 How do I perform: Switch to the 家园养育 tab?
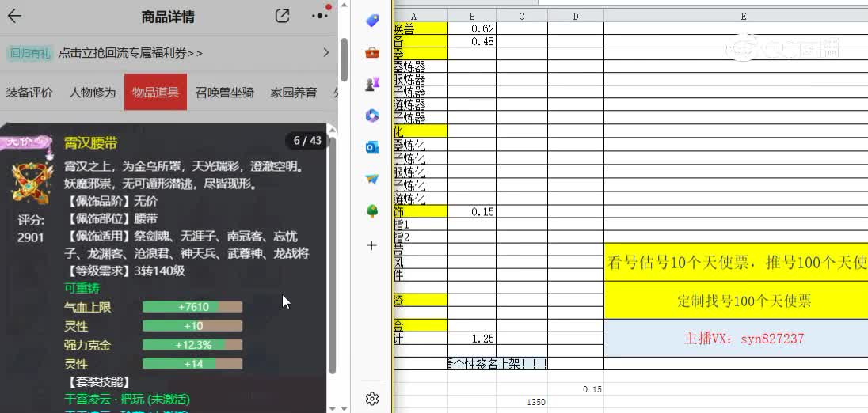(x=293, y=93)
